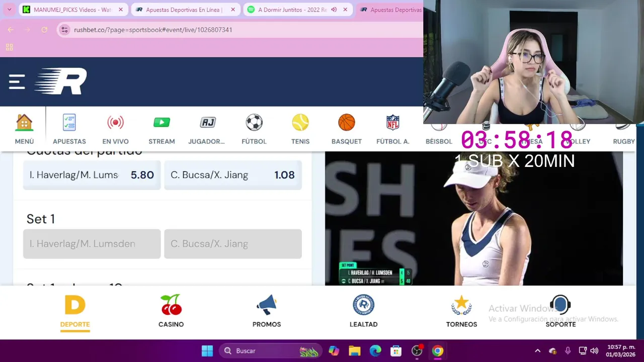This screenshot has width=644, height=362.
Task: Click the browser forward arrow
Action: 28,30
